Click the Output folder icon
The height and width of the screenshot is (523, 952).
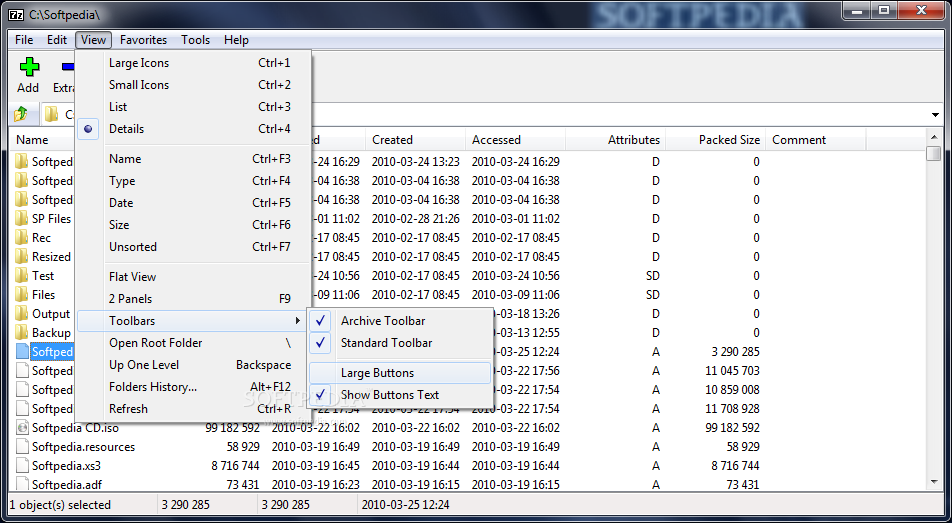click(x=22, y=313)
